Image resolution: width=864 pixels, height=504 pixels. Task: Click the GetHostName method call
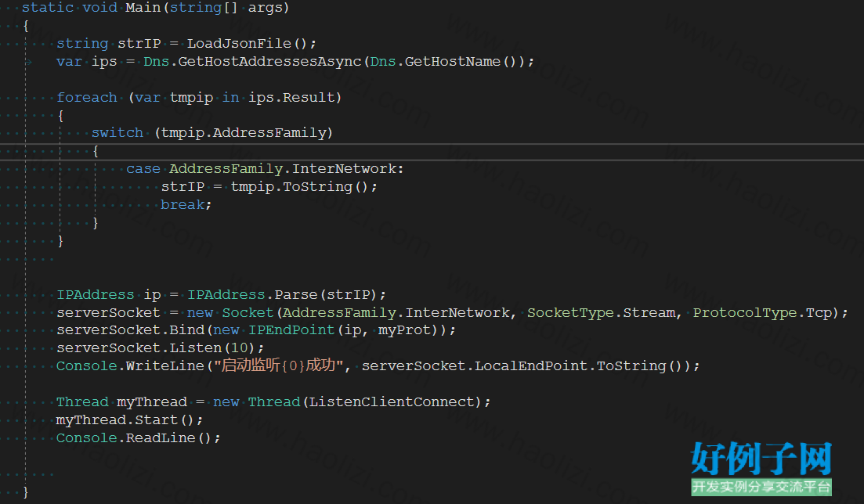click(x=453, y=62)
